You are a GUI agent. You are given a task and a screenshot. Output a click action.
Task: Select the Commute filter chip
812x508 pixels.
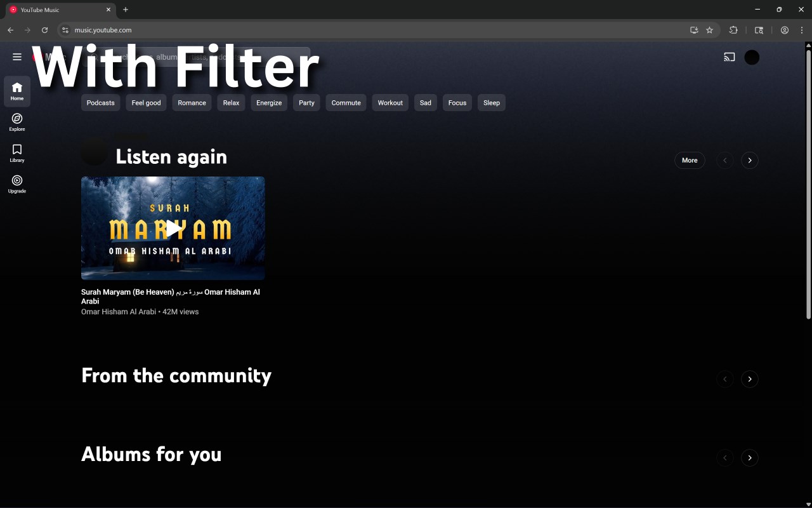tap(346, 103)
